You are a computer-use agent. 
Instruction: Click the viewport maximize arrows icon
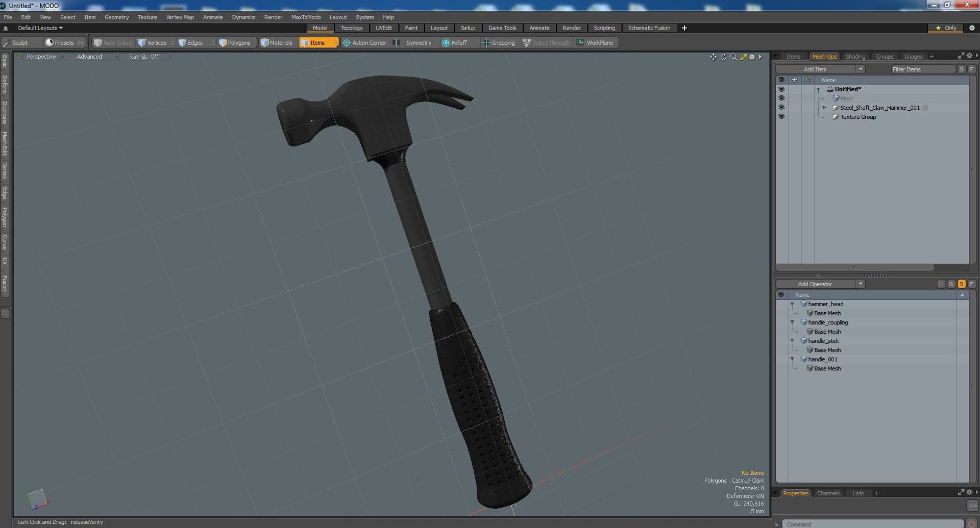tap(743, 57)
